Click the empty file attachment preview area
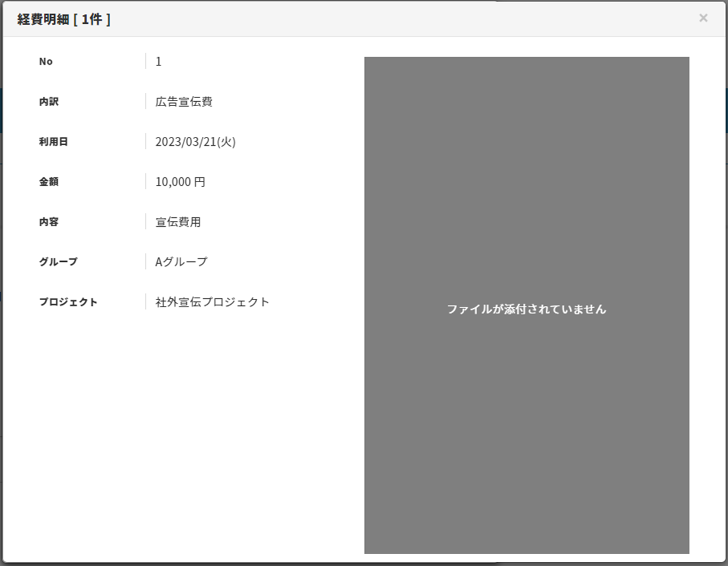728x566 pixels. (526, 179)
